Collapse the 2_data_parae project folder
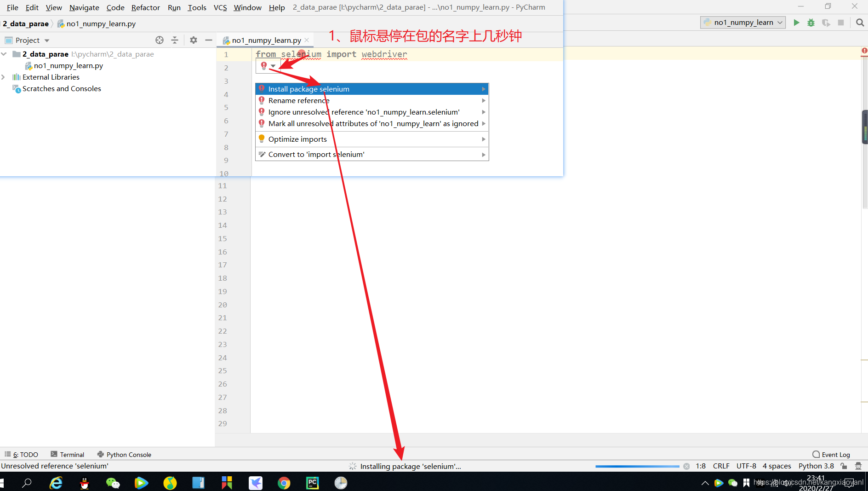Image resolution: width=868 pixels, height=491 pixels. 4,54
